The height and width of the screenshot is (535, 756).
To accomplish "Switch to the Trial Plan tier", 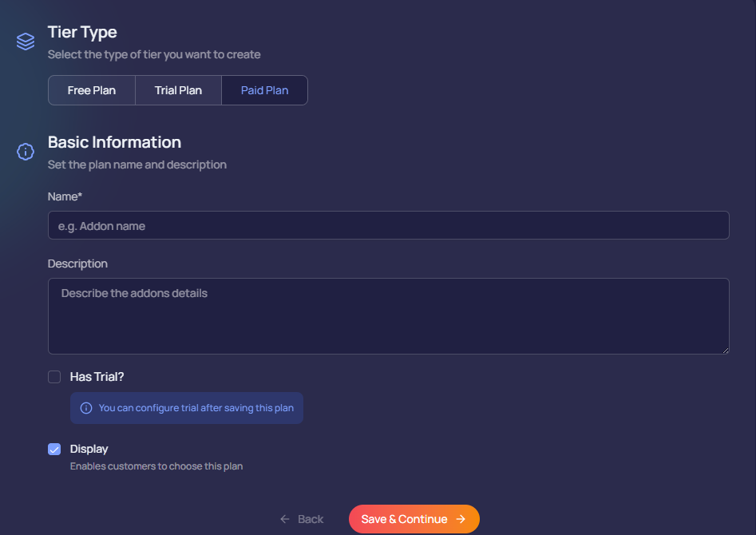I will coord(178,90).
